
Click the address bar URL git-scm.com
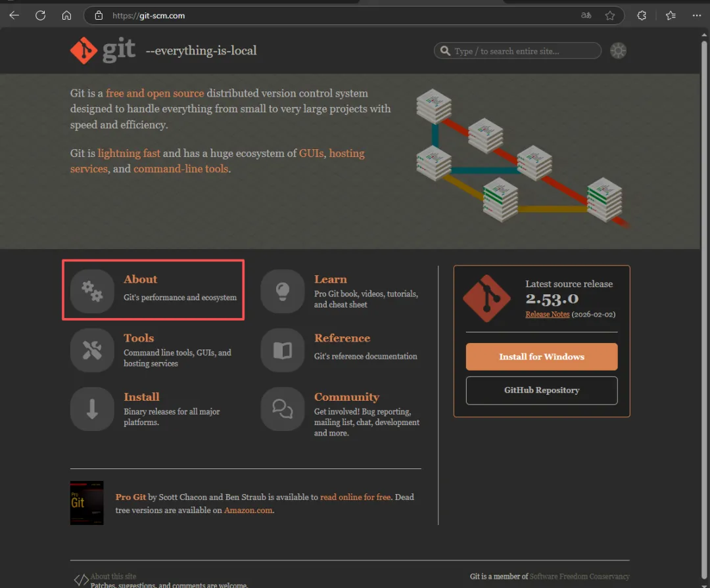pyautogui.click(x=149, y=15)
